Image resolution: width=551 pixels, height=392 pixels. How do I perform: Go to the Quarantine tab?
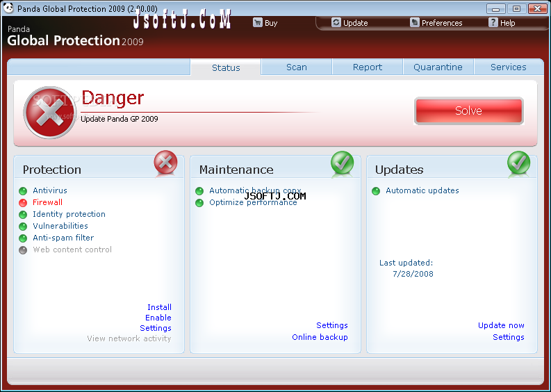(438, 67)
